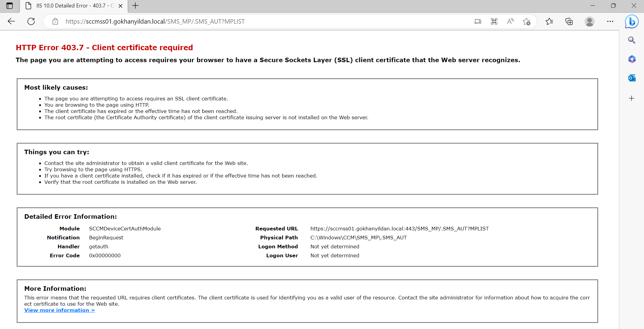Minimize the Edge browser window
The image size is (644, 329).
pos(593,6)
